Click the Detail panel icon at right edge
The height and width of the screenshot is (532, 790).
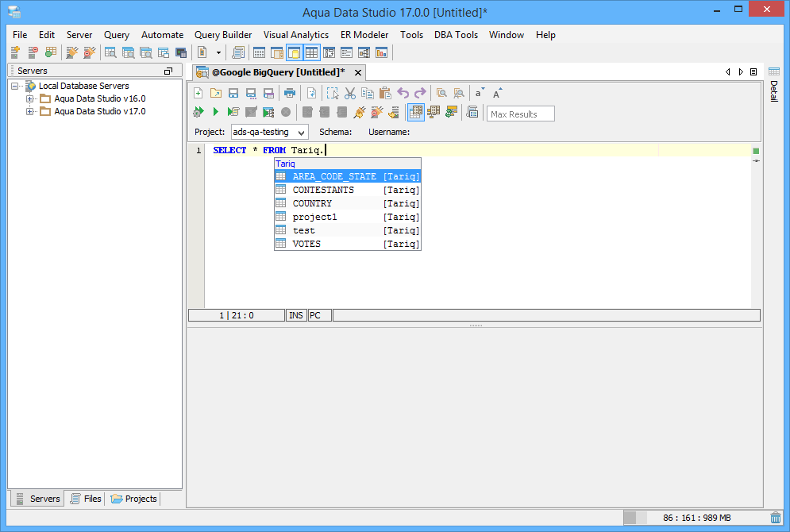(x=774, y=71)
